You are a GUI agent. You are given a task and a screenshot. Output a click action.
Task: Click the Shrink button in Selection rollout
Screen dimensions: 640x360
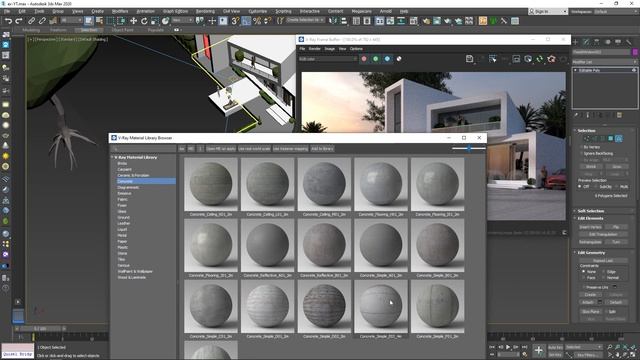pyautogui.click(x=591, y=167)
